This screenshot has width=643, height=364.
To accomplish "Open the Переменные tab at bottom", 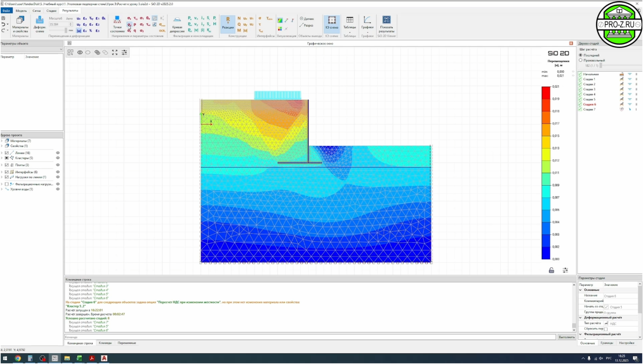I will (x=127, y=343).
